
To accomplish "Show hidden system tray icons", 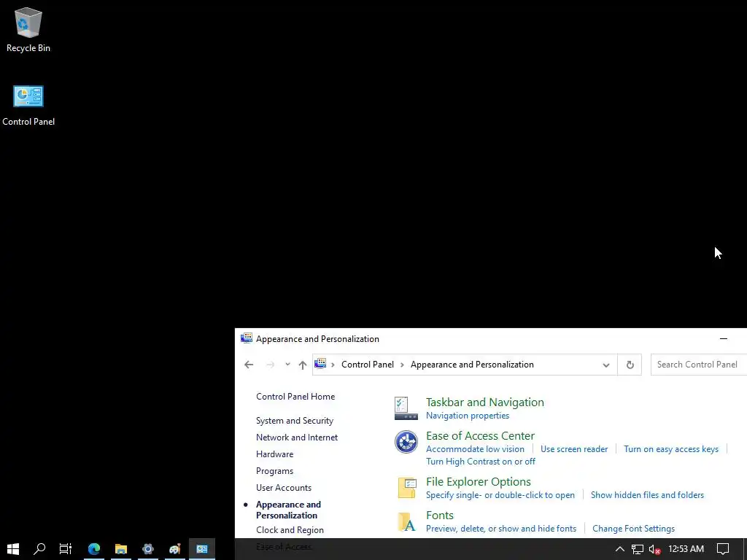I will click(x=620, y=549).
